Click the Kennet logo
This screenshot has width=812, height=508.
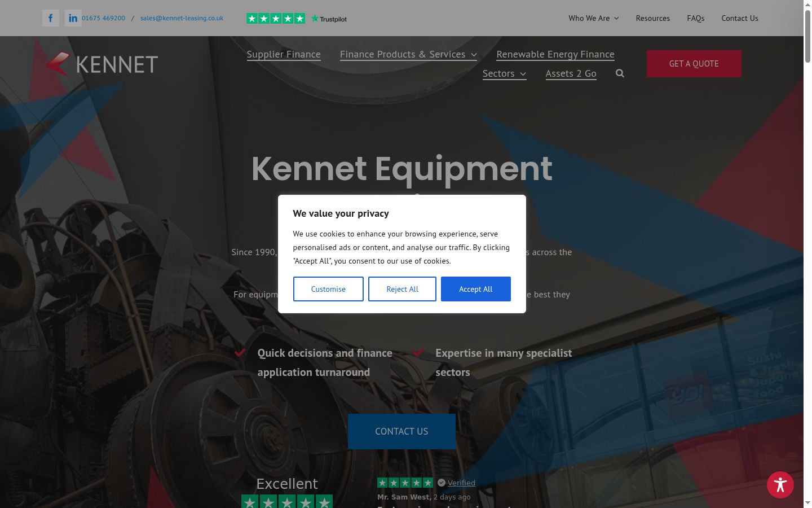[101, 64]
